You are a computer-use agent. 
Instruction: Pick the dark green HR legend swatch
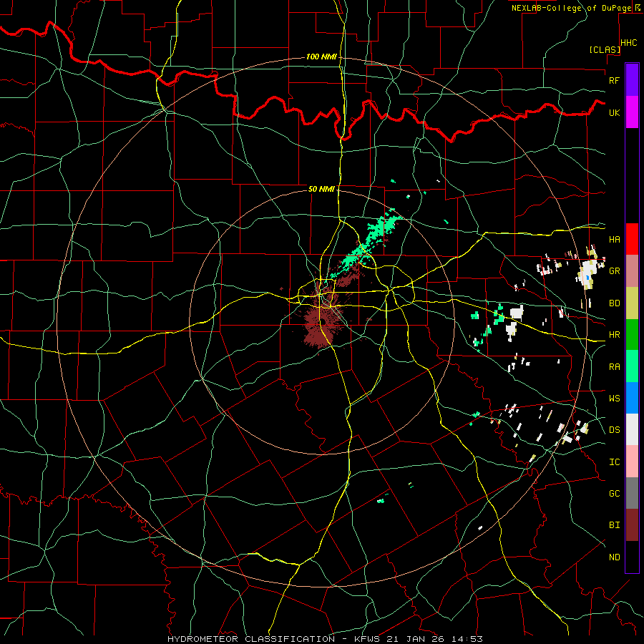(632, 334)
